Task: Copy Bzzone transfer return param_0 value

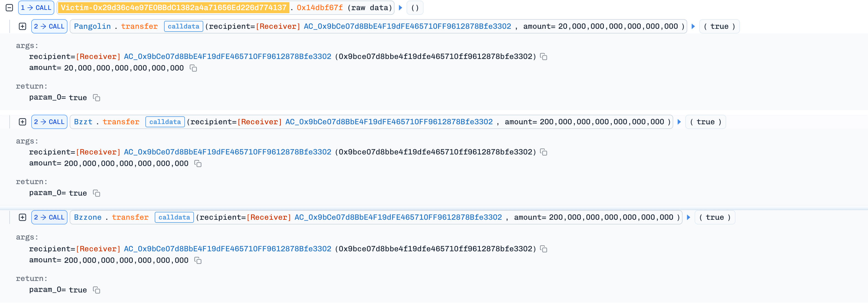Action: click(97, 290)
